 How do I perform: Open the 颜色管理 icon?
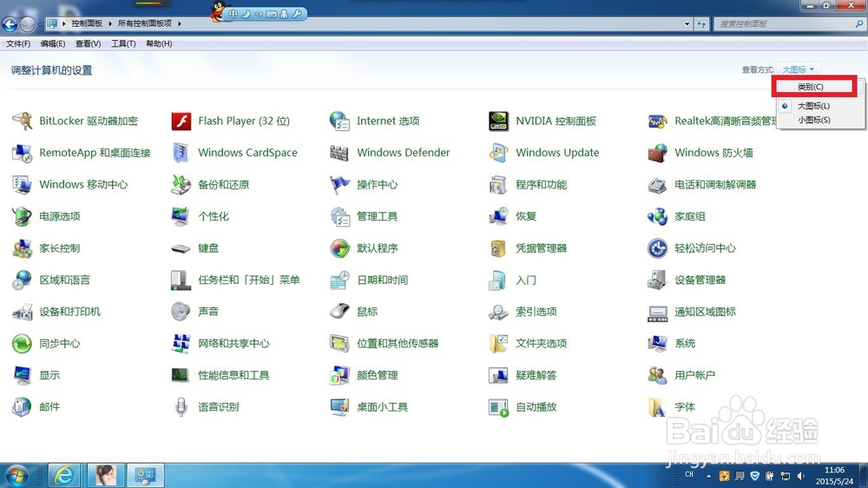(339, 375)
